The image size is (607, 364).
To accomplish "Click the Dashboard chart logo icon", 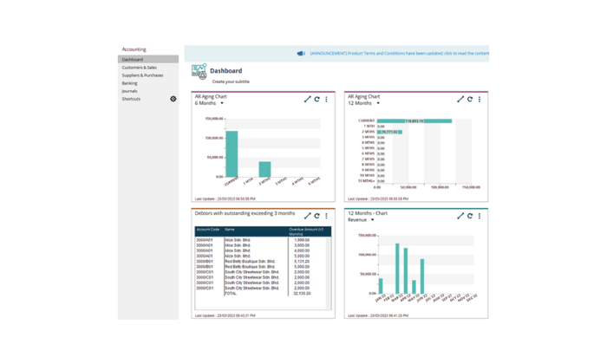I will (199, 72).
